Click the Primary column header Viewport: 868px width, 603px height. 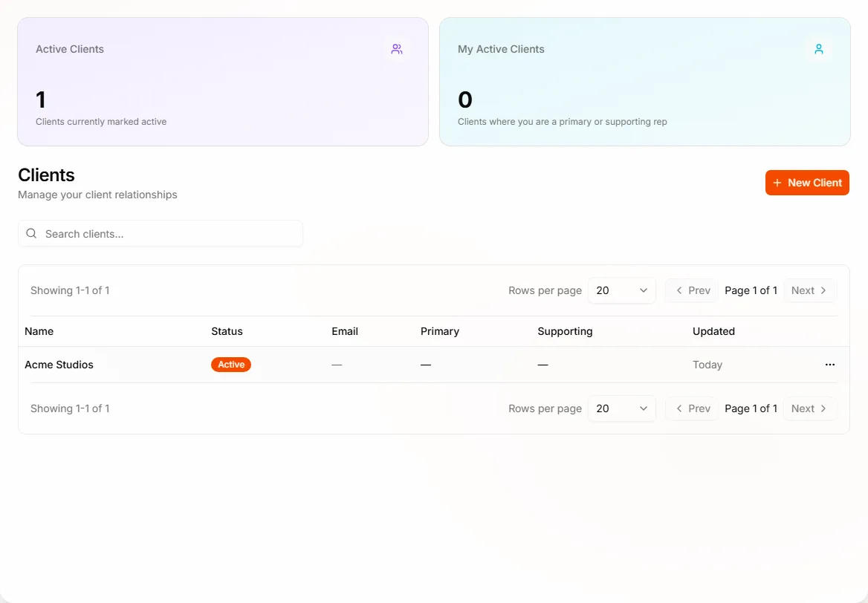tap(439, 331)
